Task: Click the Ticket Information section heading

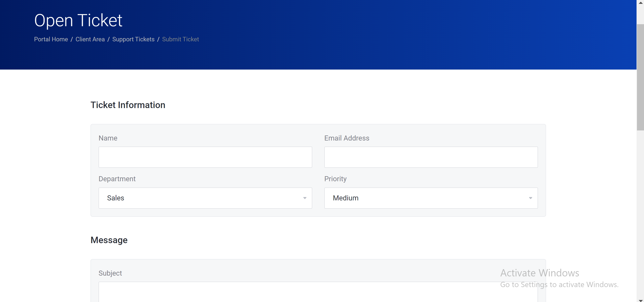Action: (x=128, y=105)
